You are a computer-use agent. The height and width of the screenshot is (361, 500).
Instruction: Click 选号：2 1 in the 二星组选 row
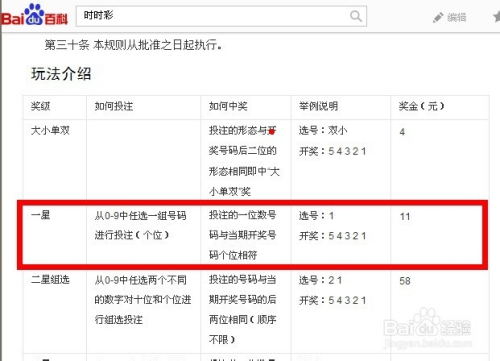tap(320, 280)
